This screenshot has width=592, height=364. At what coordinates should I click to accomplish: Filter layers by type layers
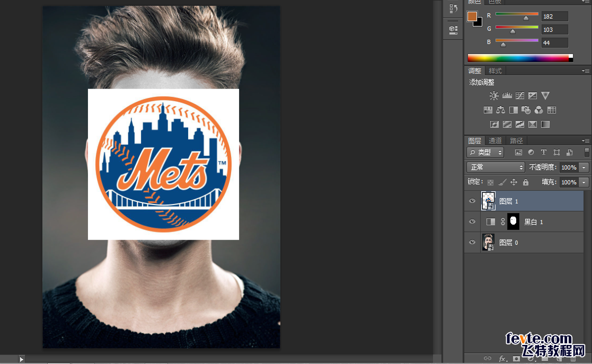(544, 152)
